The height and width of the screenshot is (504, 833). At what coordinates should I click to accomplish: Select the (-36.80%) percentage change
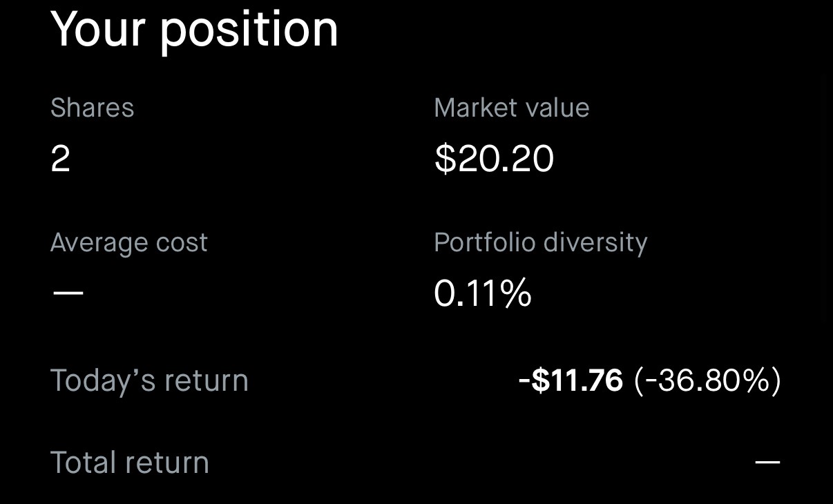pyautogui.click(x=707, y=381)
